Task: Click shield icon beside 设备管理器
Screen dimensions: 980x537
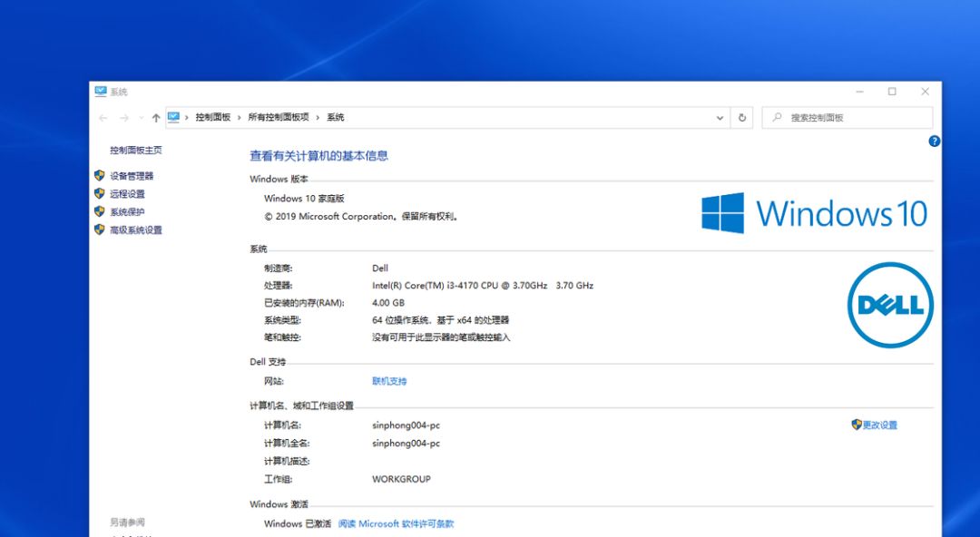Action: click(x=100, y=176)
